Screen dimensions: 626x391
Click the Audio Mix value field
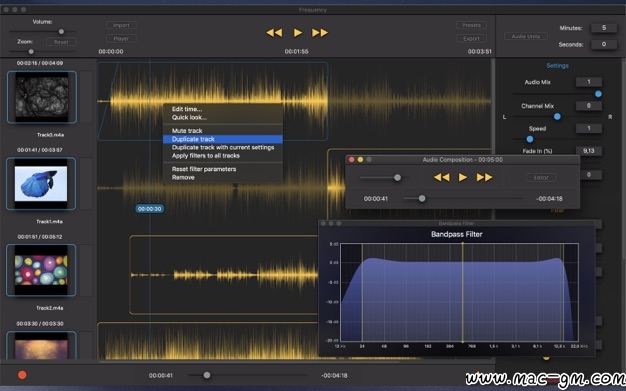click(x=588, y=82)
